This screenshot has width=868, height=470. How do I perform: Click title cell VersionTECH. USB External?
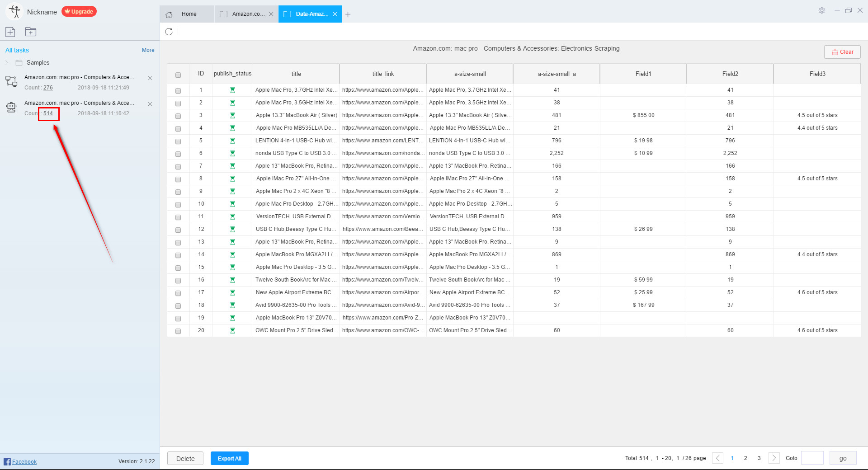point(296,216)
